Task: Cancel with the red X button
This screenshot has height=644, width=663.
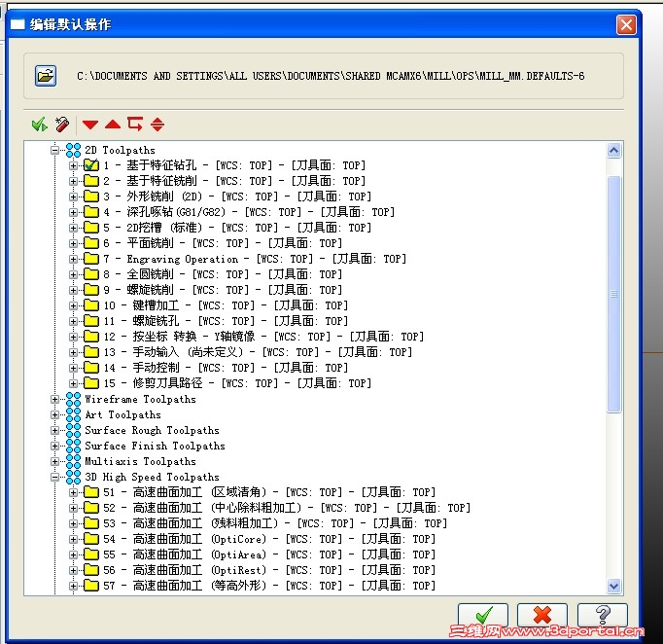Action: coord(542,615)
